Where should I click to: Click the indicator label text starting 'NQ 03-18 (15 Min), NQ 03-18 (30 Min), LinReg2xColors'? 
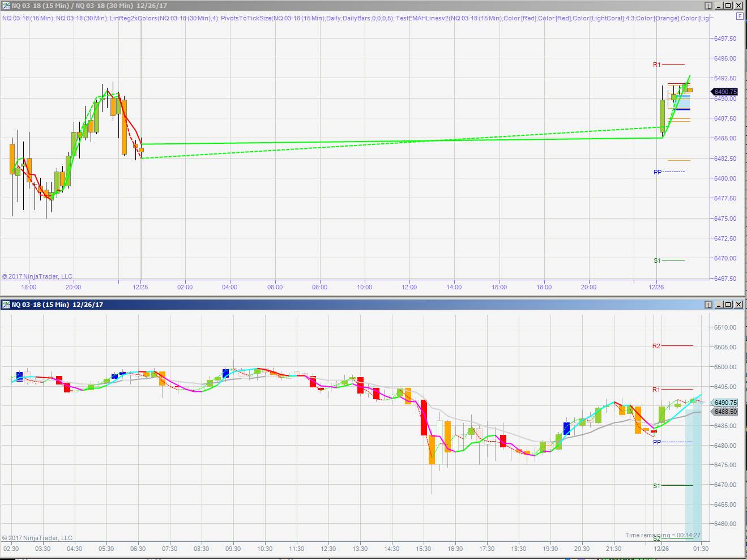(356, 18)
